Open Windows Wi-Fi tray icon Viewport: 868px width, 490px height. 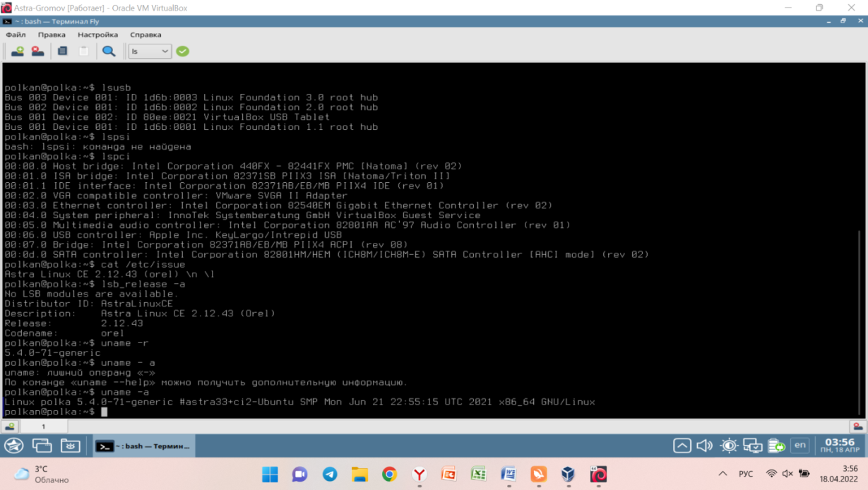[x=771, y=474]
